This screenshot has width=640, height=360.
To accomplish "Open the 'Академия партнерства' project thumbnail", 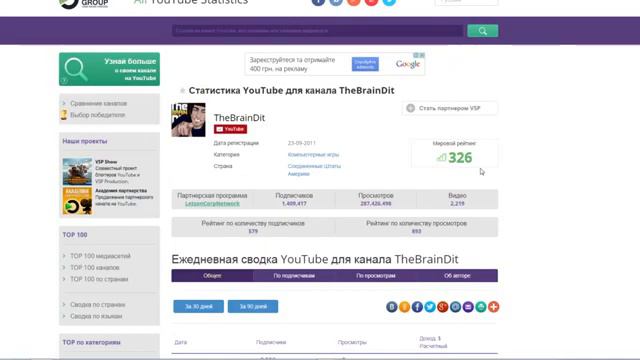I will pyautogui.click(x=77, y=201).
